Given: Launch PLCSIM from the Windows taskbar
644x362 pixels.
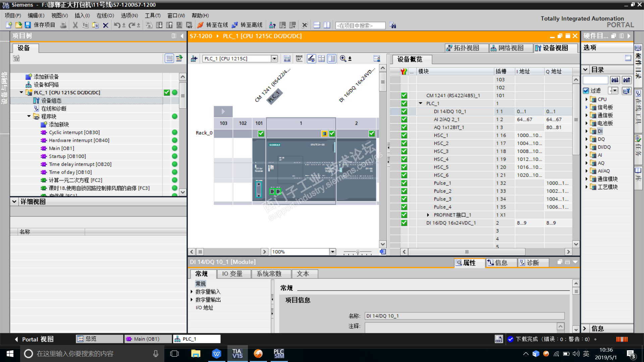Looking at the screenshot, I should (279, 354).
